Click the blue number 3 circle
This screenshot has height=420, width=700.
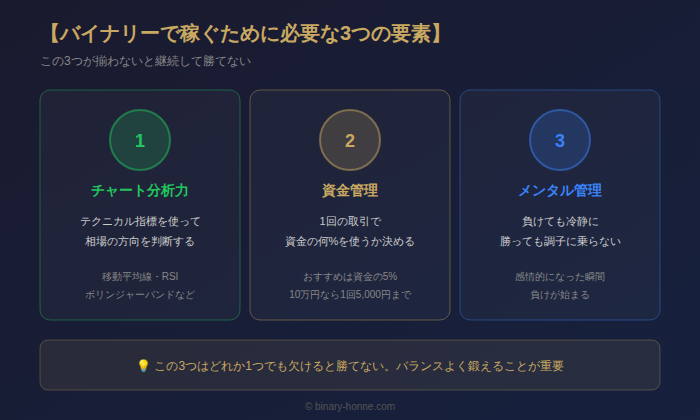coord(560,140)
